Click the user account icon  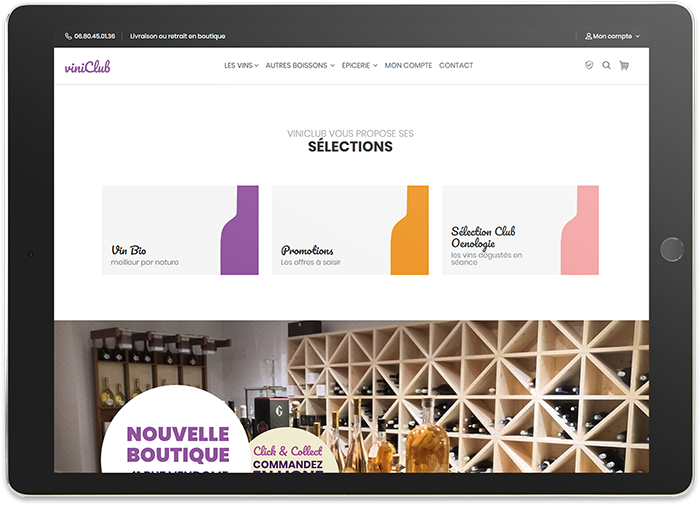tap(588, 36)
